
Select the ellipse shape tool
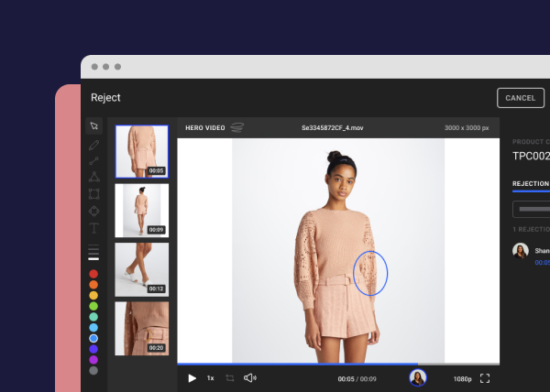click(94, 211)
